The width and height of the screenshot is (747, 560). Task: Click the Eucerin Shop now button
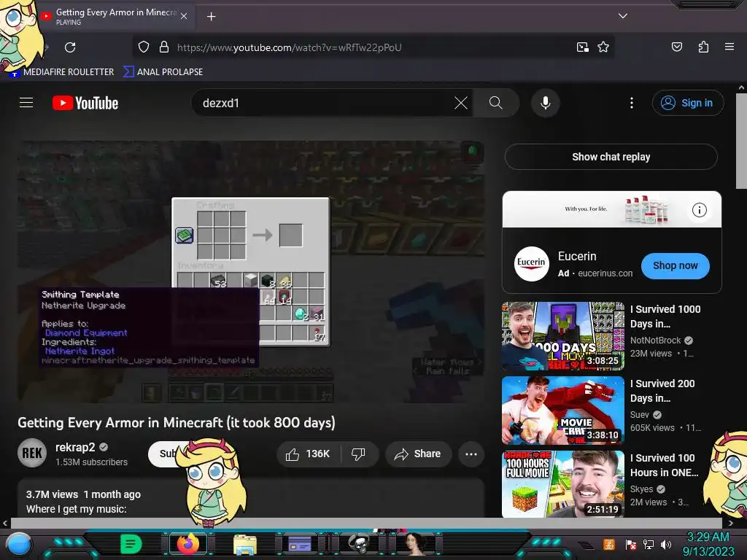tap(675, 265)
